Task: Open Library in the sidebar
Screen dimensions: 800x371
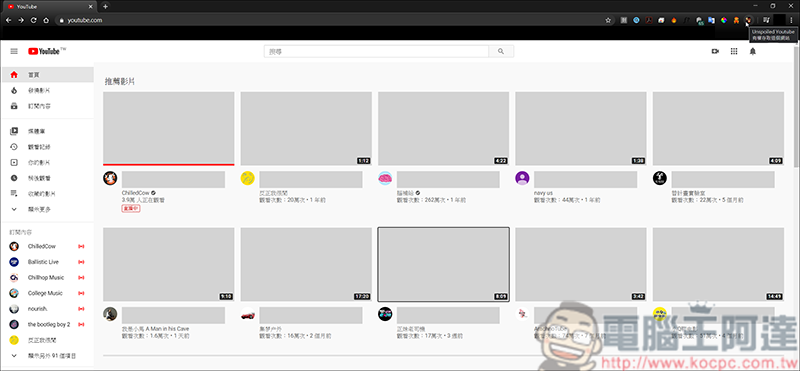Action: [47, 131]
